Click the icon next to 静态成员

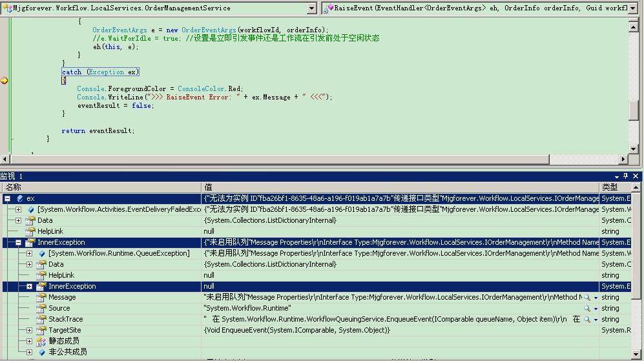[x=42, y=341]
